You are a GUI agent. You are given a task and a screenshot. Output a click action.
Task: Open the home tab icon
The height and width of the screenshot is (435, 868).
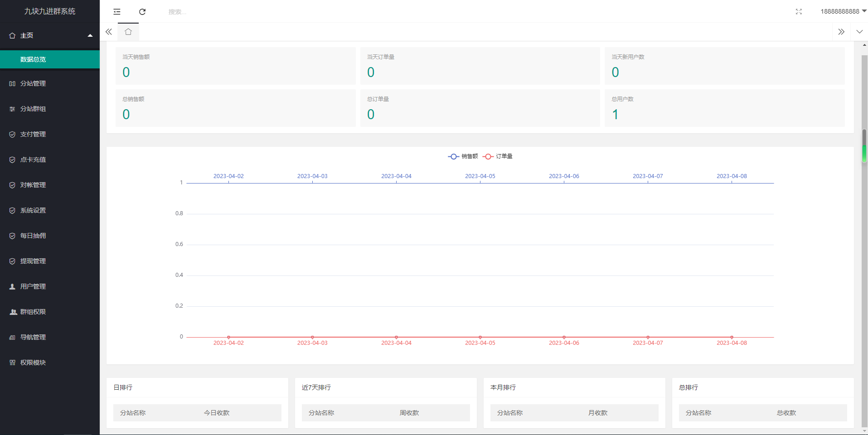128,32
